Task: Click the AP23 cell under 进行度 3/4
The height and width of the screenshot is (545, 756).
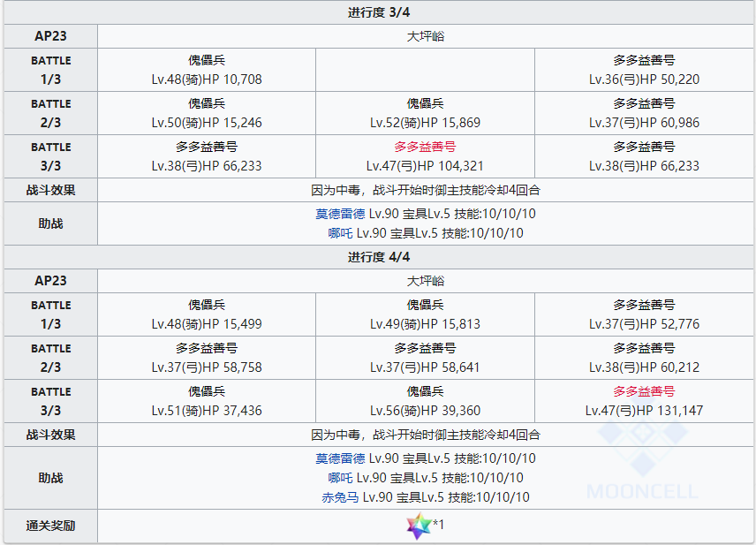Action: pyautogui.click(x=50, y=36)
